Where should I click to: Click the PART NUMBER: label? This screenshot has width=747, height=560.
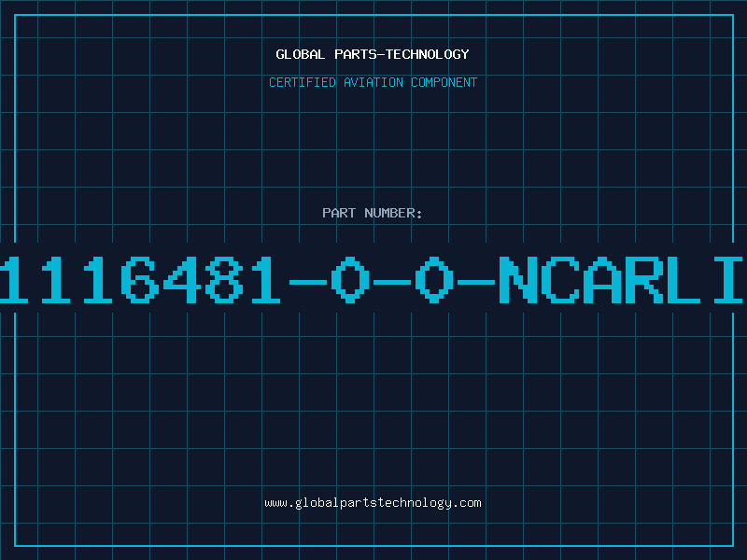(372, 213)
